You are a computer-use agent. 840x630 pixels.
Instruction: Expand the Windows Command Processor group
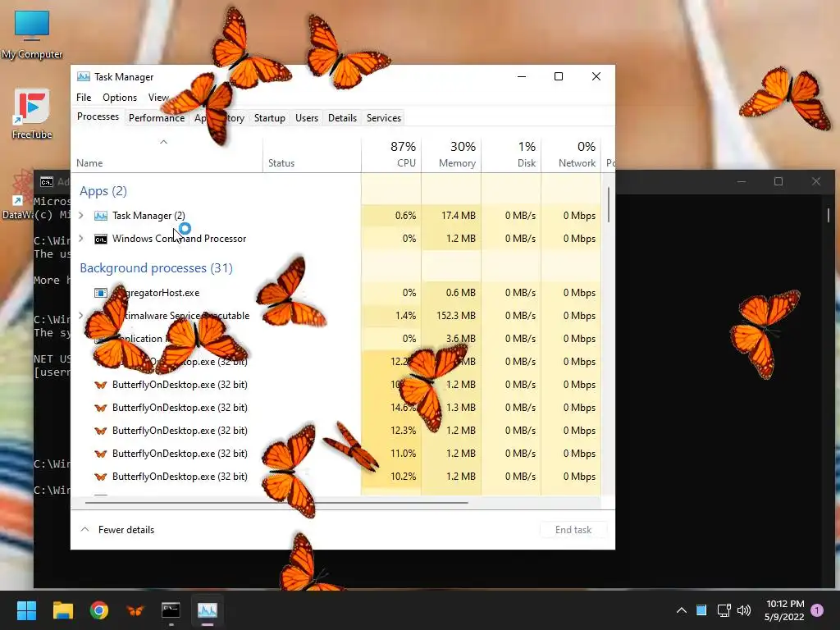tap(81, 239)
